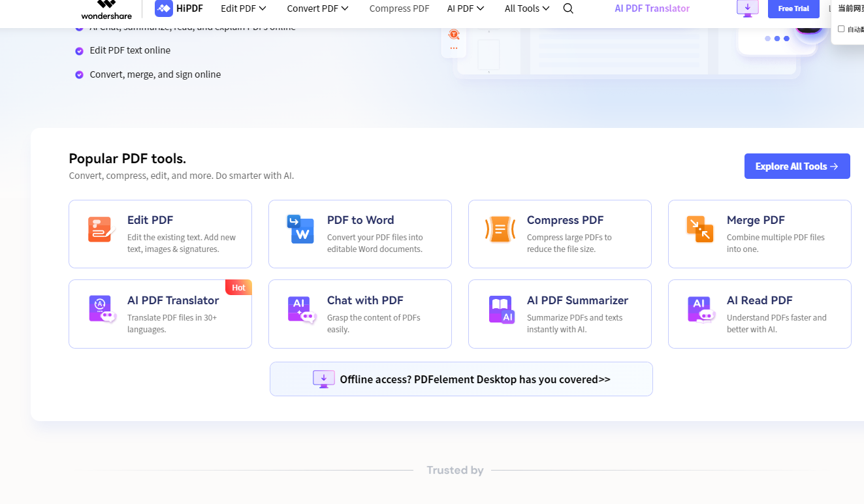Open the search magnifier icon

pyautogui.click(x=568, y=8)
